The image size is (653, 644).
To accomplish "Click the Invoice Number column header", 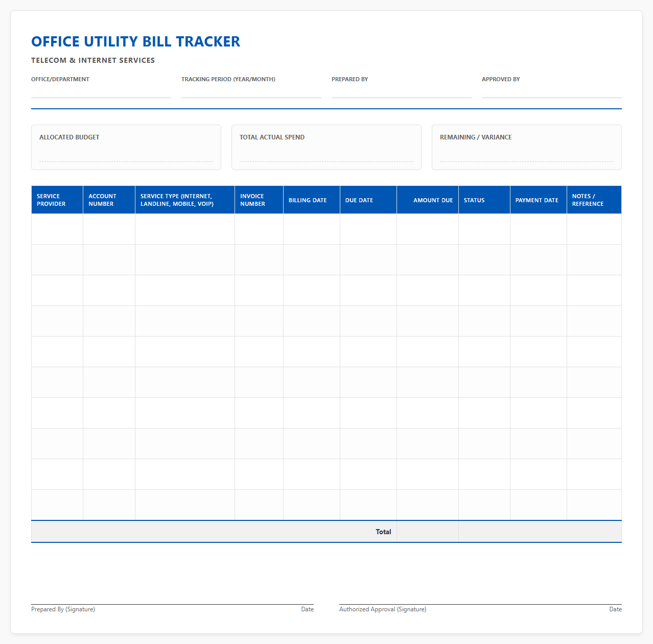I will [259, 200].
